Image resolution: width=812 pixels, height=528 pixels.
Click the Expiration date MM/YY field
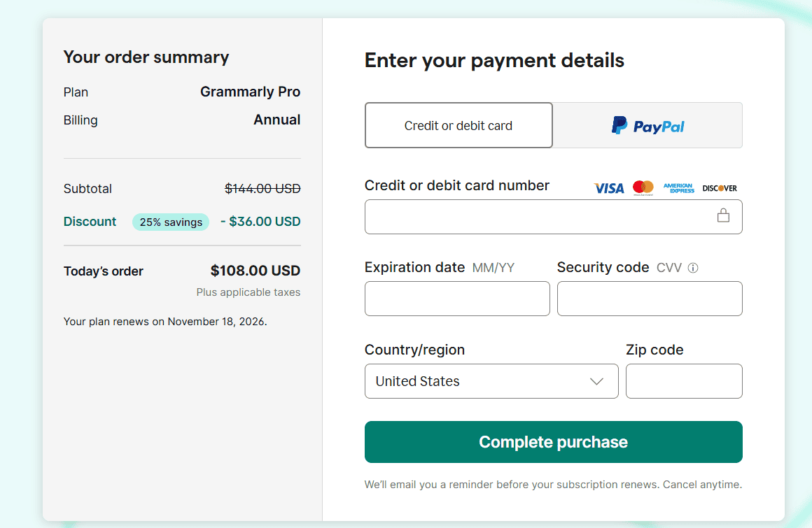point(457,299)
